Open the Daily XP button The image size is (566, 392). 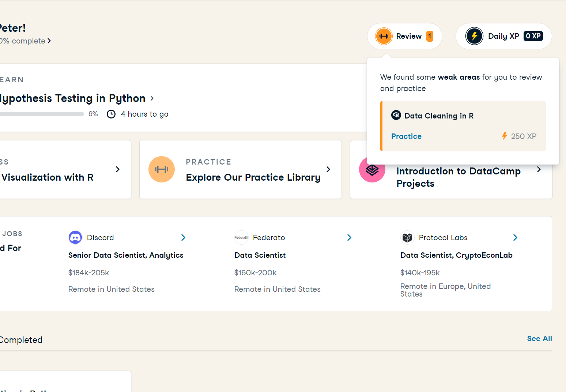(504, 36)
